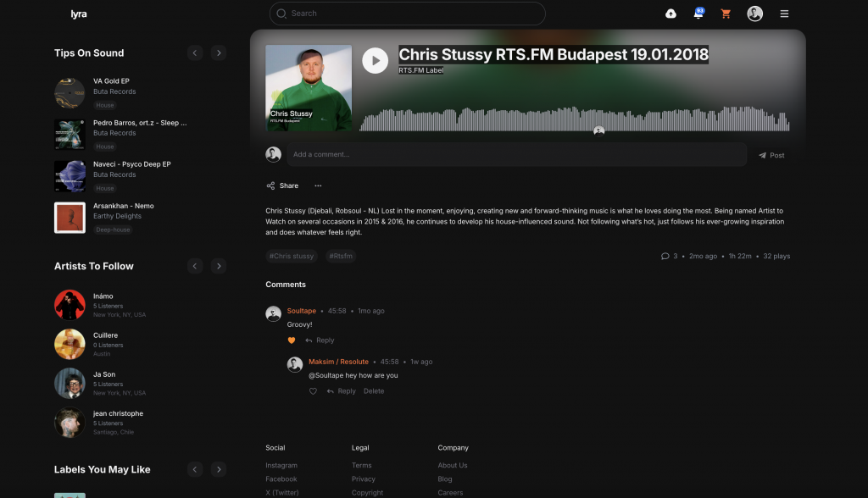Share this track
The width and height of the screenshot is (868, 498).
point(282,185)
